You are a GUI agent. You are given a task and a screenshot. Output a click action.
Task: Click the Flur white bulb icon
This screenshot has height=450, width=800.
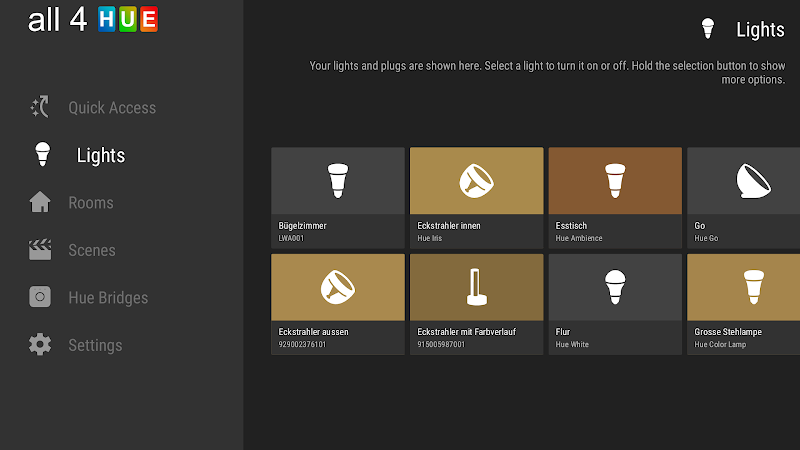click(x=615, y=287)
